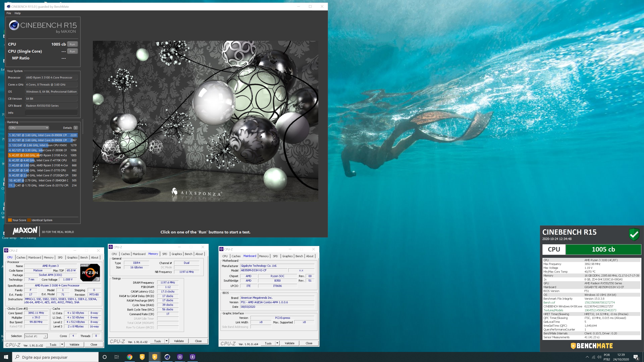Image resolution: width=644 pixels, height=362 pixels.
Task: Click the Max Frequency 3892.98 MHz row in BenchMate
Action: pyautogui.click(x=592, y=264)
